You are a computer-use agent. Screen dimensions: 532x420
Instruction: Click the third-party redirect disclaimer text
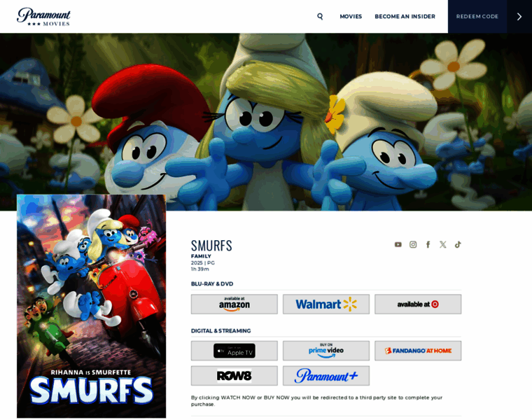coord(316,400)
